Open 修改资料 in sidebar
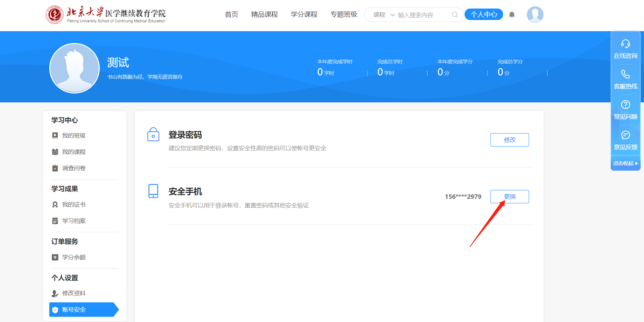The width and height of the screenshot is (644, 322). tap(74, 293)
